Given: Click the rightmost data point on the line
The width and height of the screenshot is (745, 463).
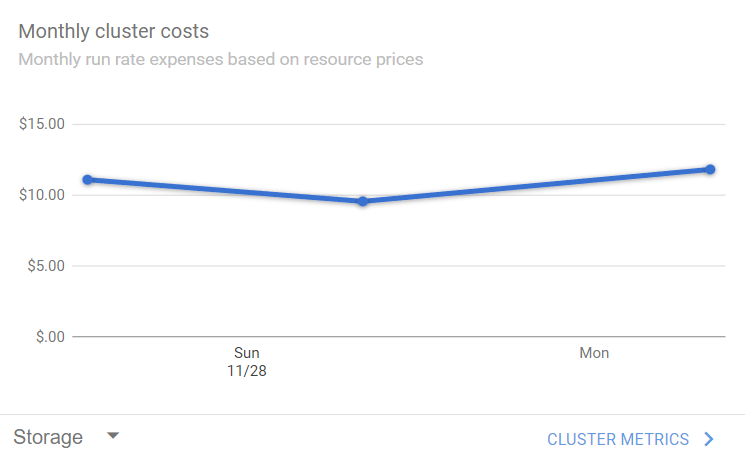Looking at the screenshot, I should [x=710, y=169].
